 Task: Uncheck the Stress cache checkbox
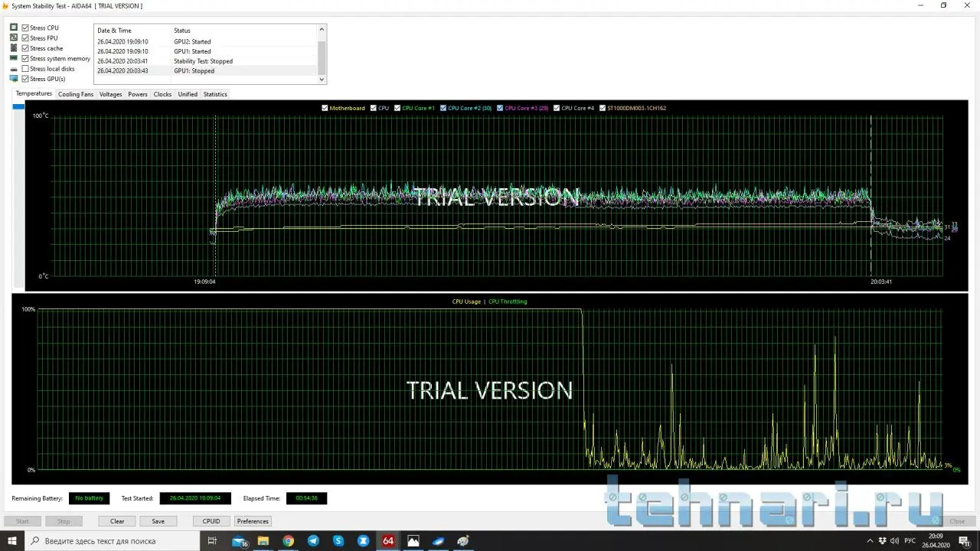coord(25,48)
